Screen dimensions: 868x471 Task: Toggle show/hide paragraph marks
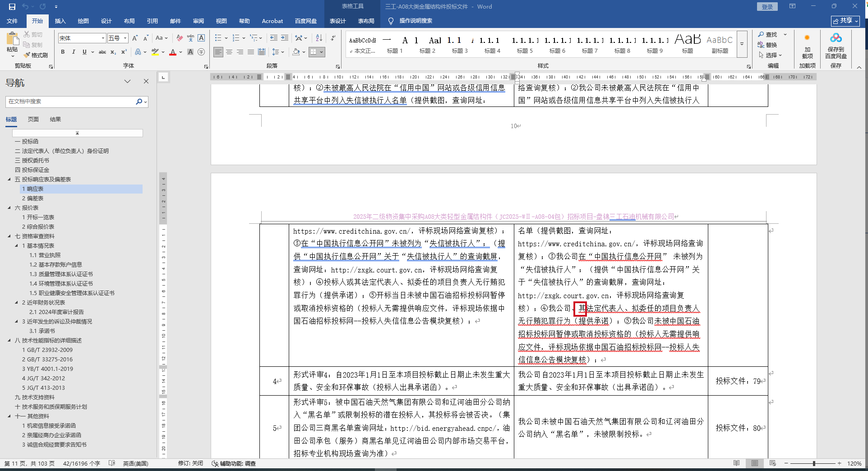(333, 38)
